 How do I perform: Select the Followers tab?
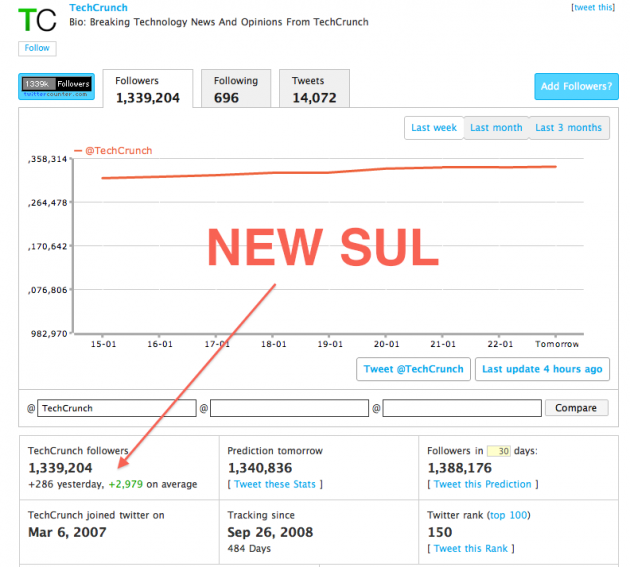(x=147, y=89)
